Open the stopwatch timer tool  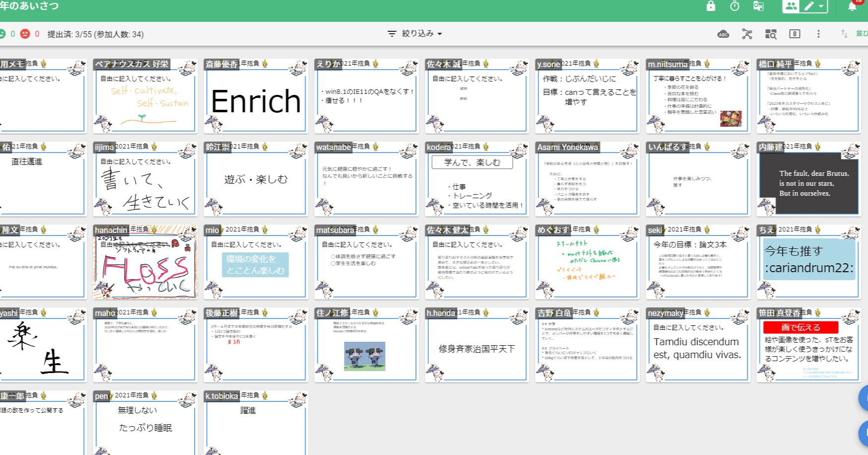click(x=734, y=7)
